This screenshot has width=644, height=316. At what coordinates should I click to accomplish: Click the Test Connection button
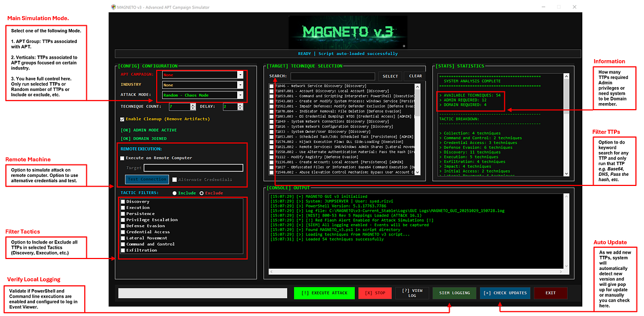[x=147, y=179]
